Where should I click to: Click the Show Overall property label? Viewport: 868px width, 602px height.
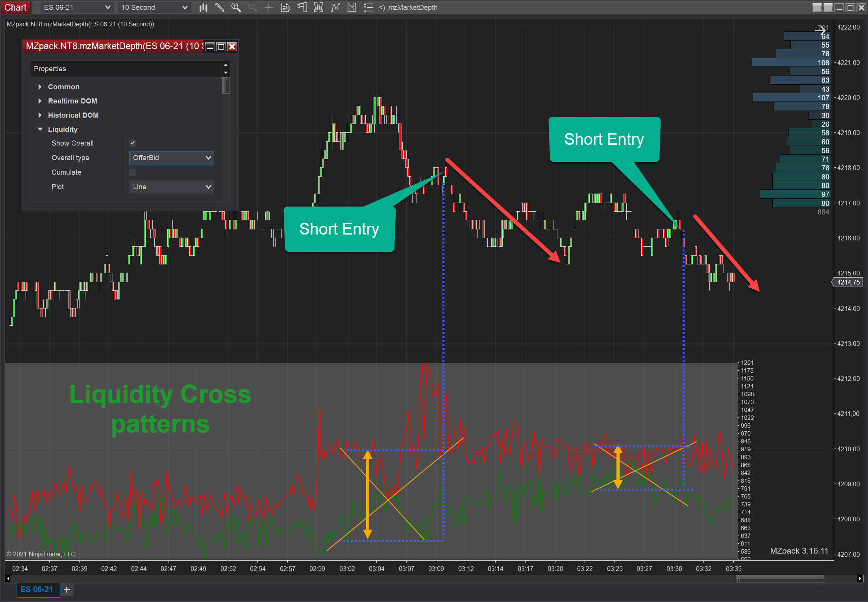pos(72,143)
